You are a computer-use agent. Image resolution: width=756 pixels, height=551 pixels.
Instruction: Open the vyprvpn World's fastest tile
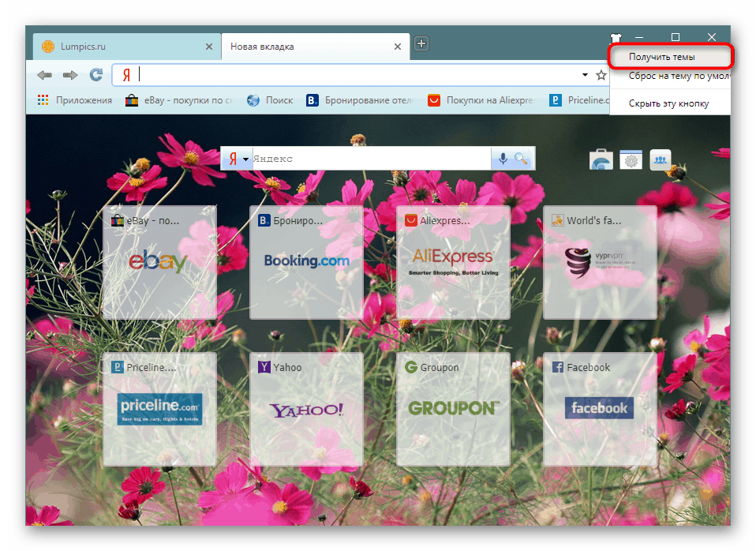600,262
